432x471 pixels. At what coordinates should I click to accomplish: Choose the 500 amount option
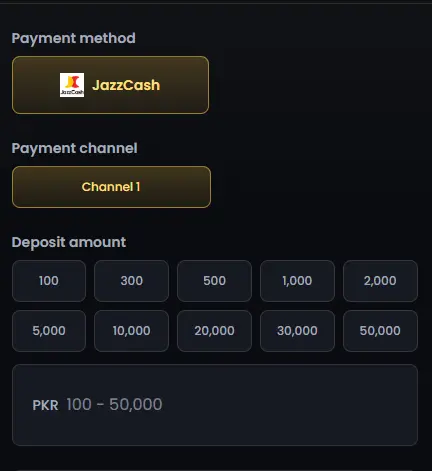click(x=214, y=281)
